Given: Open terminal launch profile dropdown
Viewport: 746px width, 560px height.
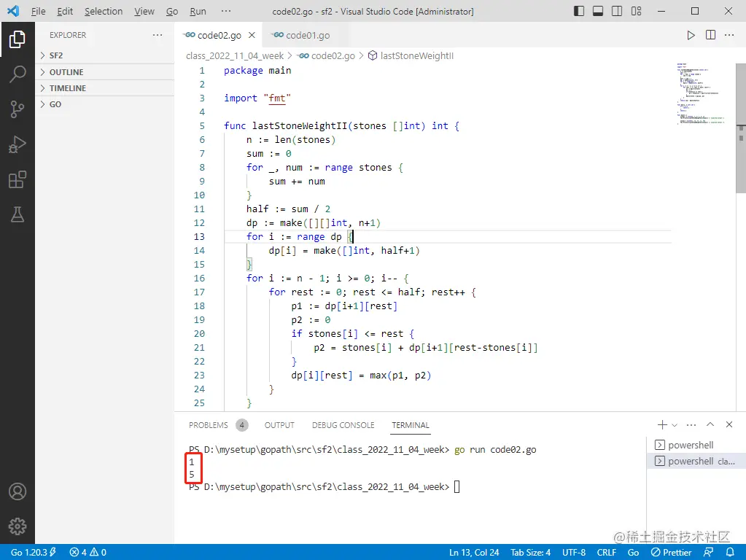Looking at the screenshot, I should [x=674, y=425].
